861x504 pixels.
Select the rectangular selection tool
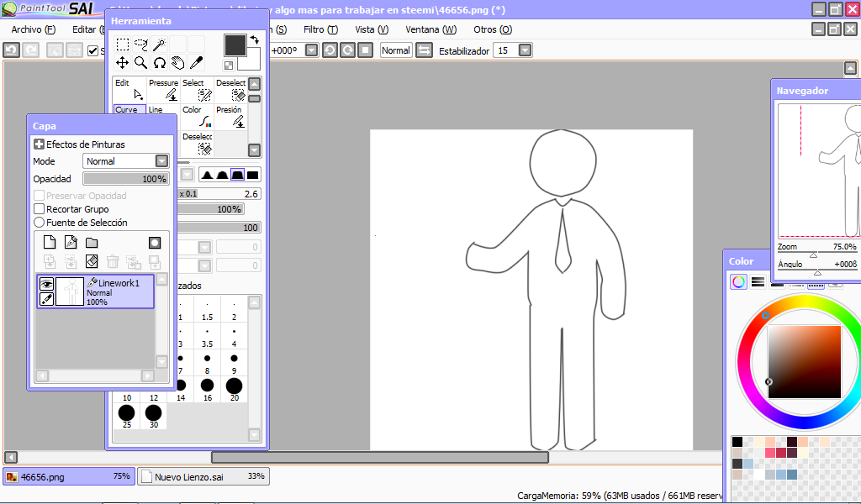coord(122,45)
